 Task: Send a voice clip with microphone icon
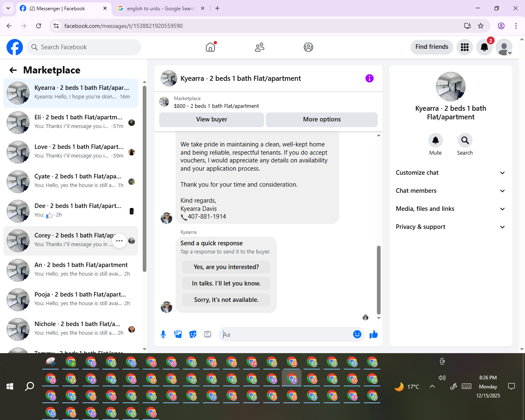coord(163,334)
